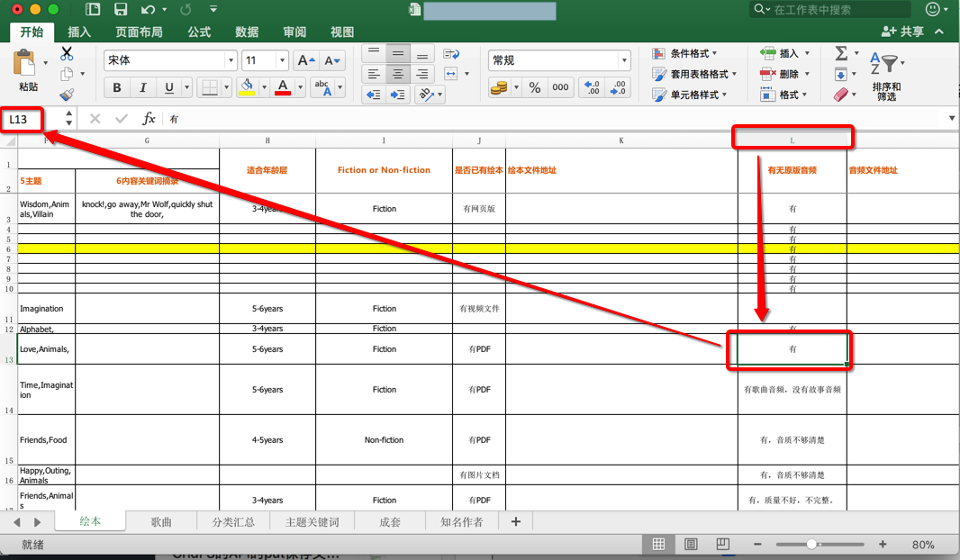Switch to 视图 ribbon tab
Viewport: 960px width, 560px height.
click(x=342, y=32)
